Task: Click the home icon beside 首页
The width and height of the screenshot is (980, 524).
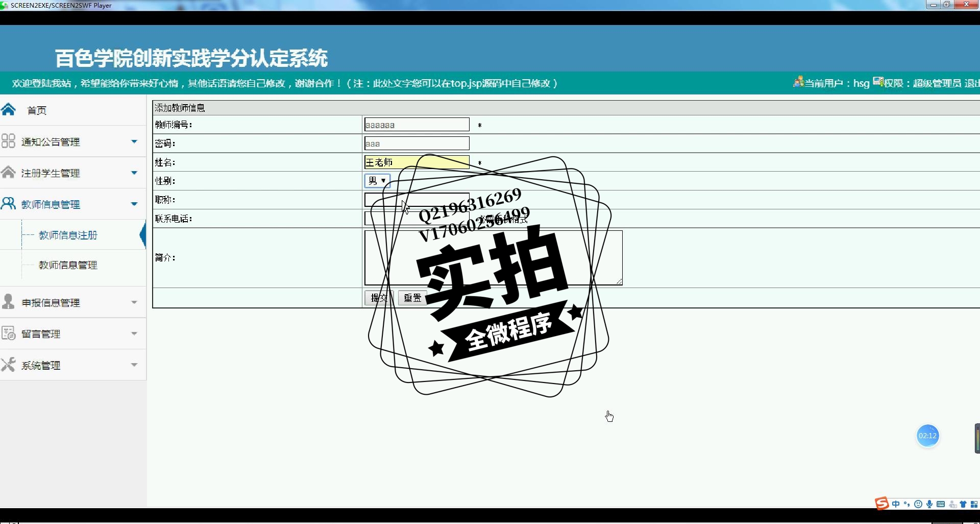Action: click(x=8, y=109)
